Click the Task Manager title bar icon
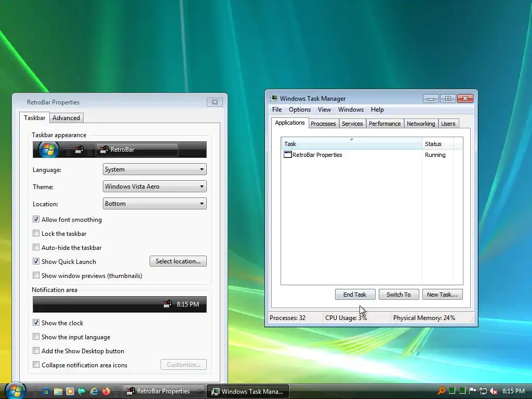The height and width of the screenshot is (399, 532). point(274,98)
